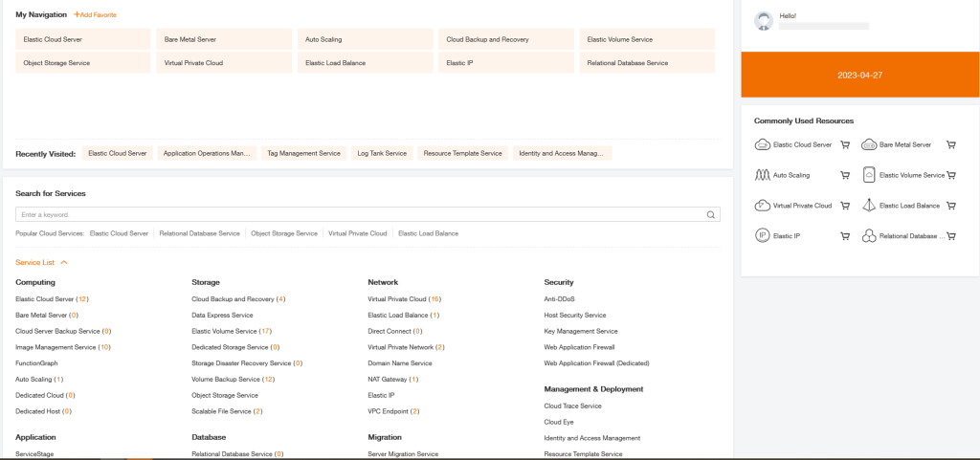
Task: Open Anti-DDoS in Security list
Action: pos(559,299)
